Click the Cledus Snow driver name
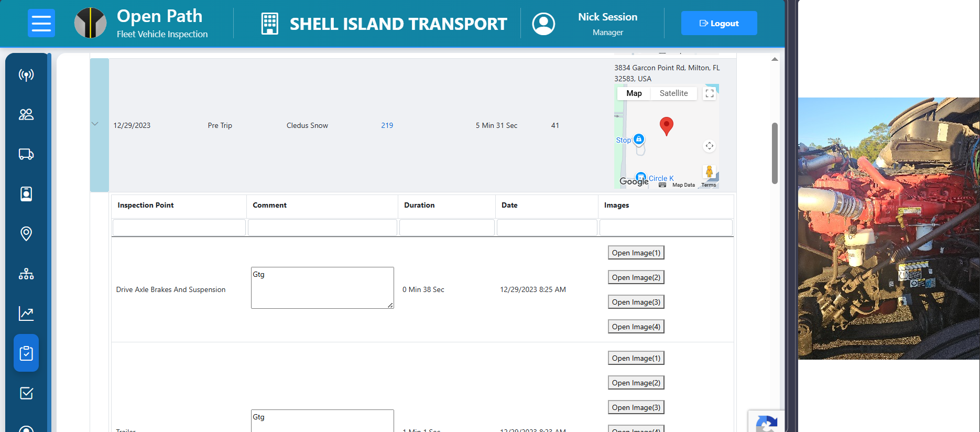The width and height of the screenshot is (980, 432). click(307, 125)
